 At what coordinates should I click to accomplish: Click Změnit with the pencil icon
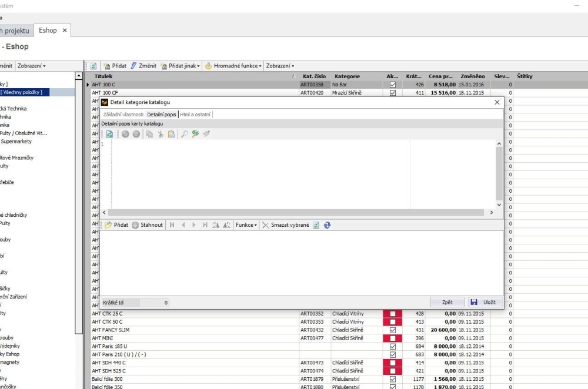[x=143, y=66]
